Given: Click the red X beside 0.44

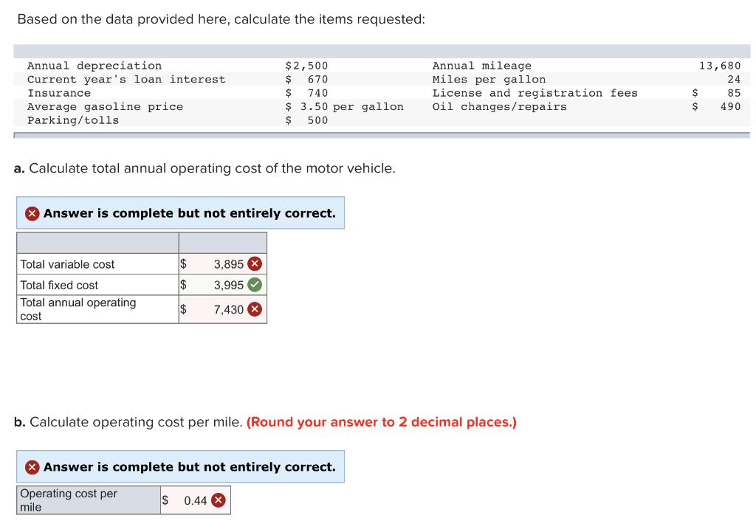Looking at the screenshot, I should pos(216,500).
